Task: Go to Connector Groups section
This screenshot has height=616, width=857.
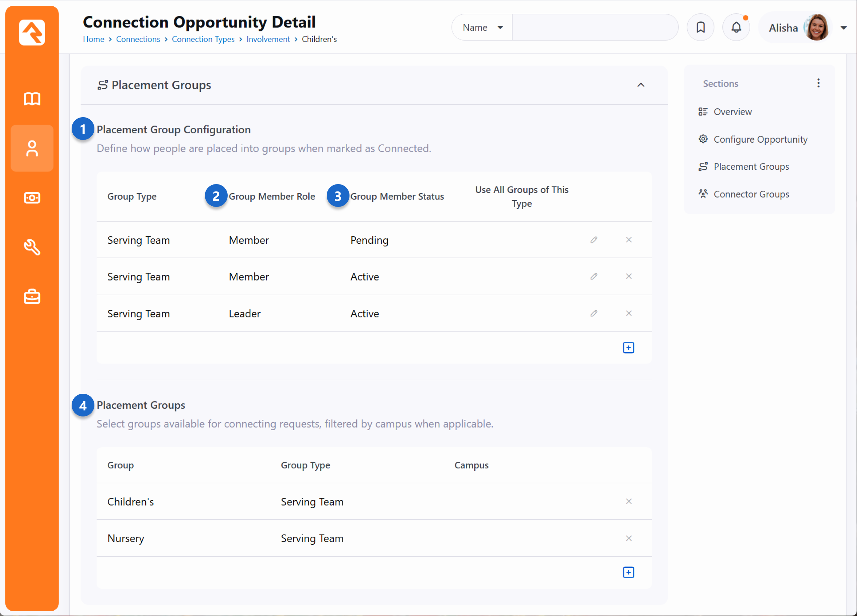Action: point(751,194)
